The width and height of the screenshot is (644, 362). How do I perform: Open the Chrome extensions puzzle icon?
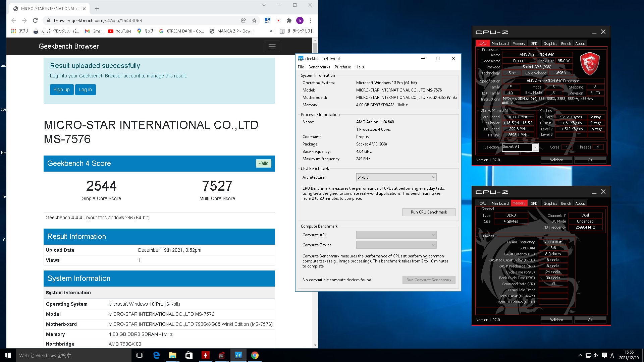[289, 20]
